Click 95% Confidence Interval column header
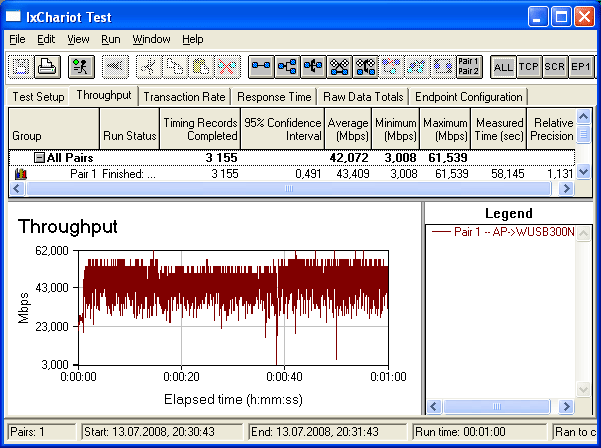 pos(282,129)
